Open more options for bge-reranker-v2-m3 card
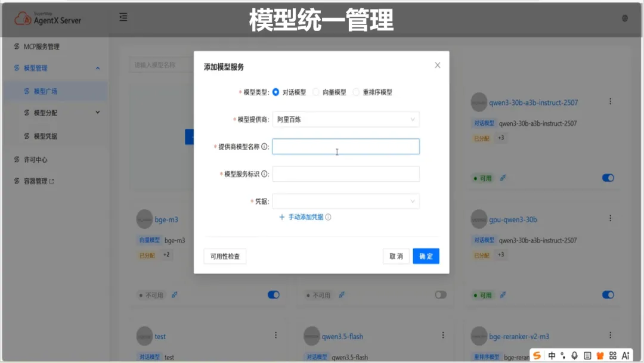This screenshot has width=644, height=363. (x=611, y=336)
